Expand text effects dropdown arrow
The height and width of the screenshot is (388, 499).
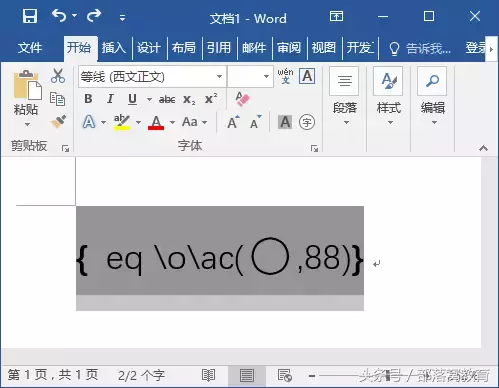tap(104, 123)
